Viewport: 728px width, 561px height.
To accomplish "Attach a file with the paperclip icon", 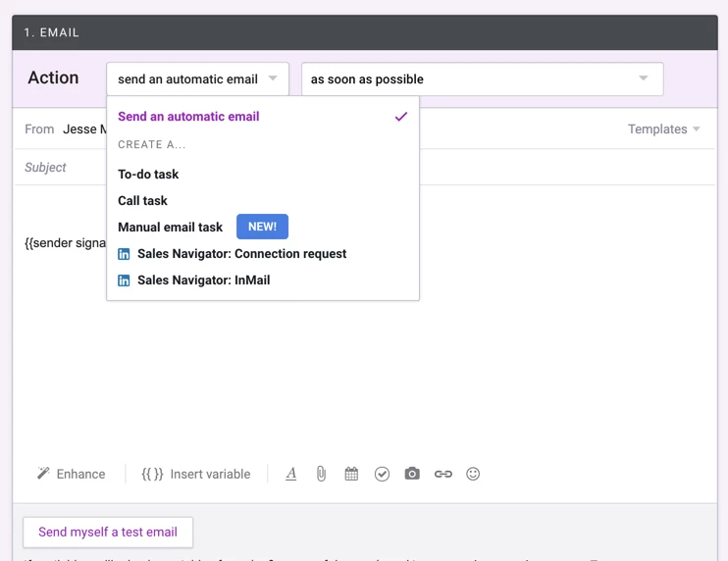I will (321, 474).
